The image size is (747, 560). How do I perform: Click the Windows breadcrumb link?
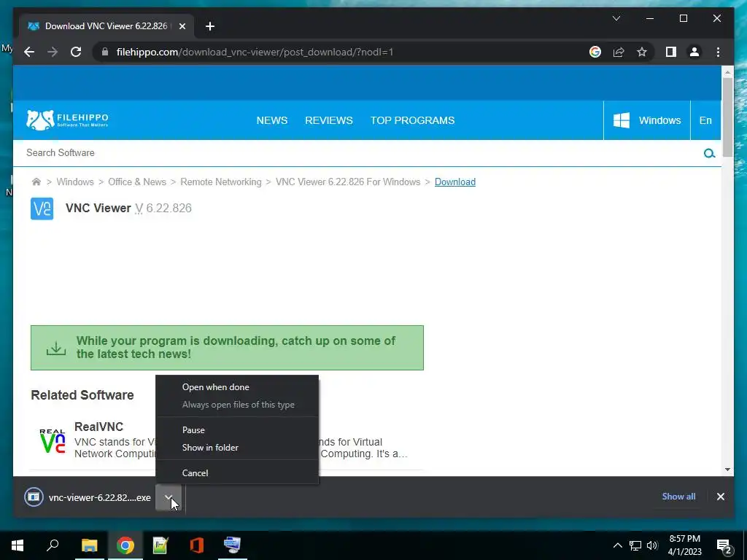tap(75, 182)
